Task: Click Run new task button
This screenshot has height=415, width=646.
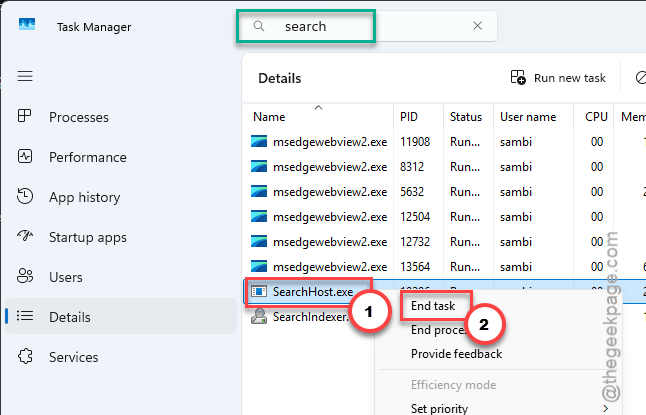Action: [x=558, y=77]
